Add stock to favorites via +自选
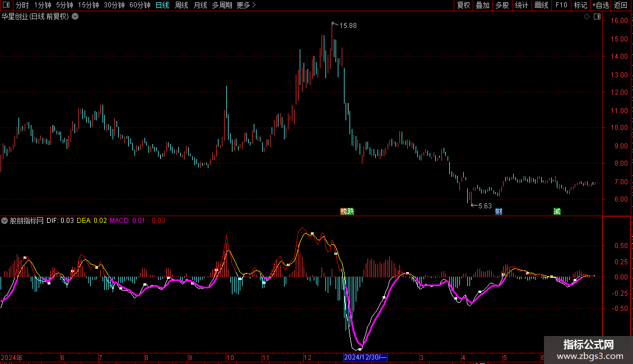The image size is (633, 364). pyautogui.click(x=601, y=5)
